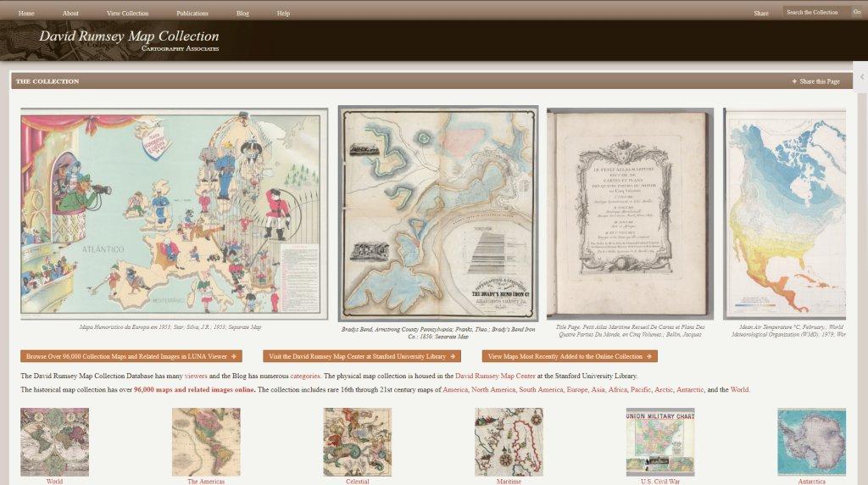The image size is (868, 485).
Task: Open the Brady's Bend map image
Action: [x=438, y=214]
